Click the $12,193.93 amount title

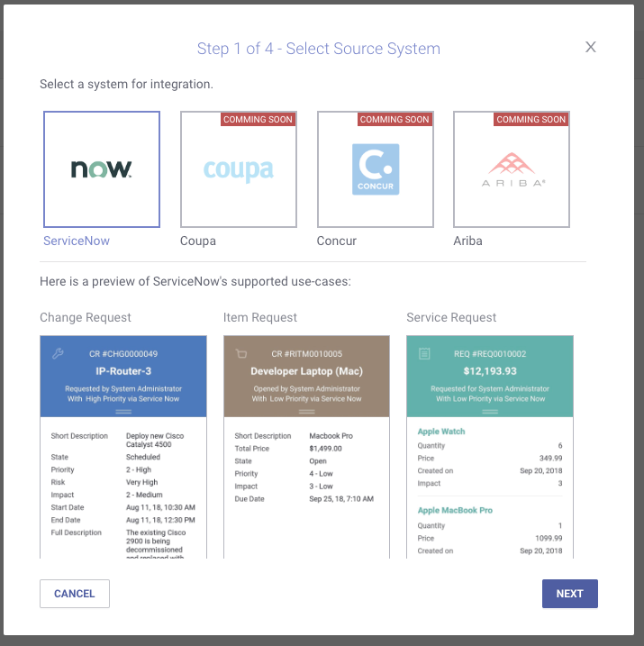click(490, 371)
